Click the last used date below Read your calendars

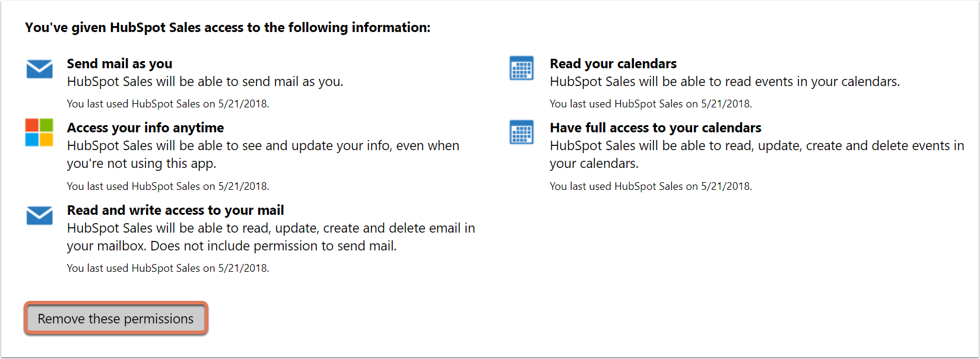651,103
